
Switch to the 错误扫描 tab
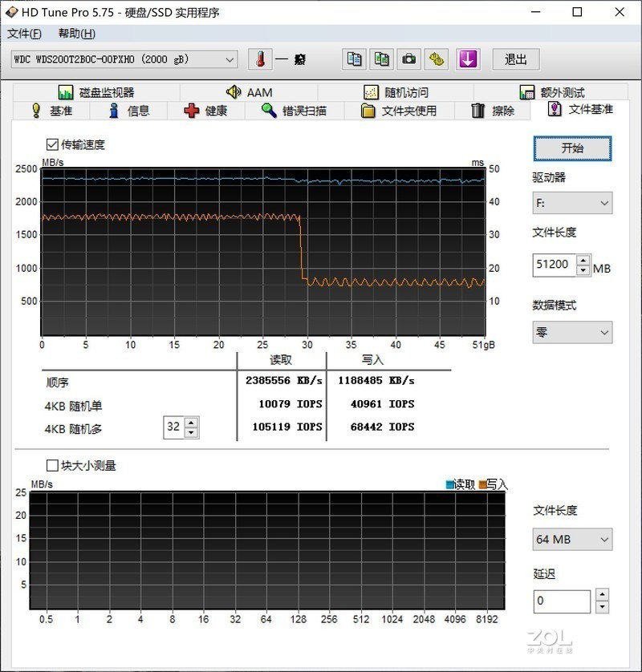(x=297, y=111)
